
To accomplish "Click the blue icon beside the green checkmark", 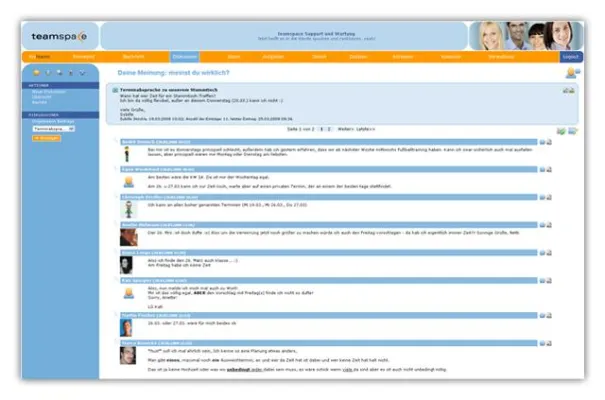I will pyautogui.click(x=573, y=132).
